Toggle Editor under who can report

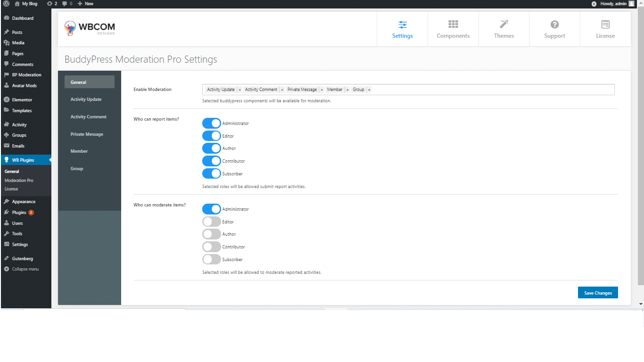(212, 136)
